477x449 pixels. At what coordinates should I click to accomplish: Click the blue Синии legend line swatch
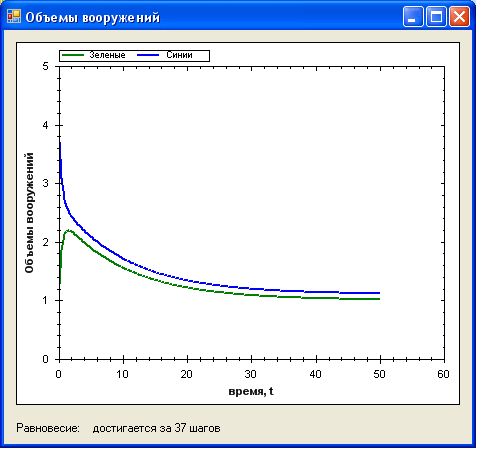[148, 55]
